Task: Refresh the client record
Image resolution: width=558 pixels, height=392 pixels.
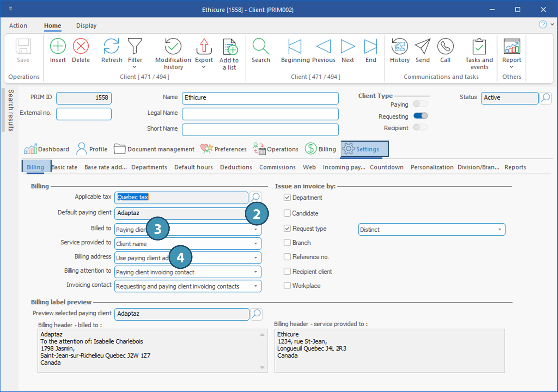Action: (x=111, y=47)
